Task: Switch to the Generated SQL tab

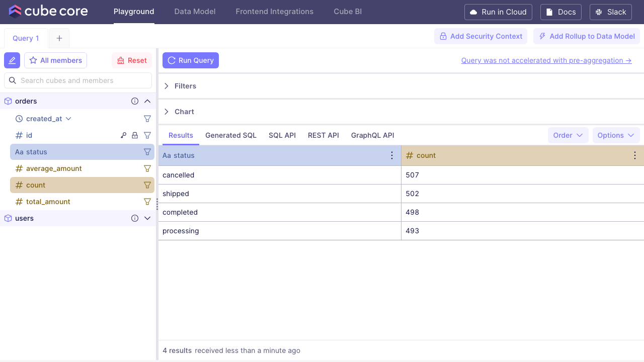Action: click(x=231, y=135)
